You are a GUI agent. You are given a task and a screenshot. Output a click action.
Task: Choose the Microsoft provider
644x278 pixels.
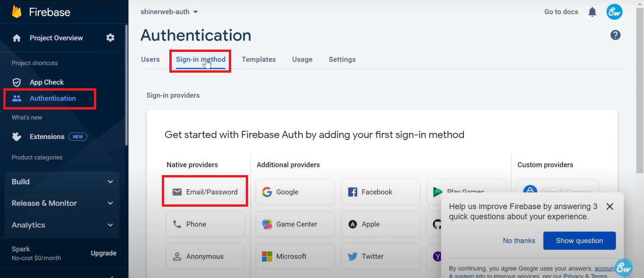tap(295, 256)
